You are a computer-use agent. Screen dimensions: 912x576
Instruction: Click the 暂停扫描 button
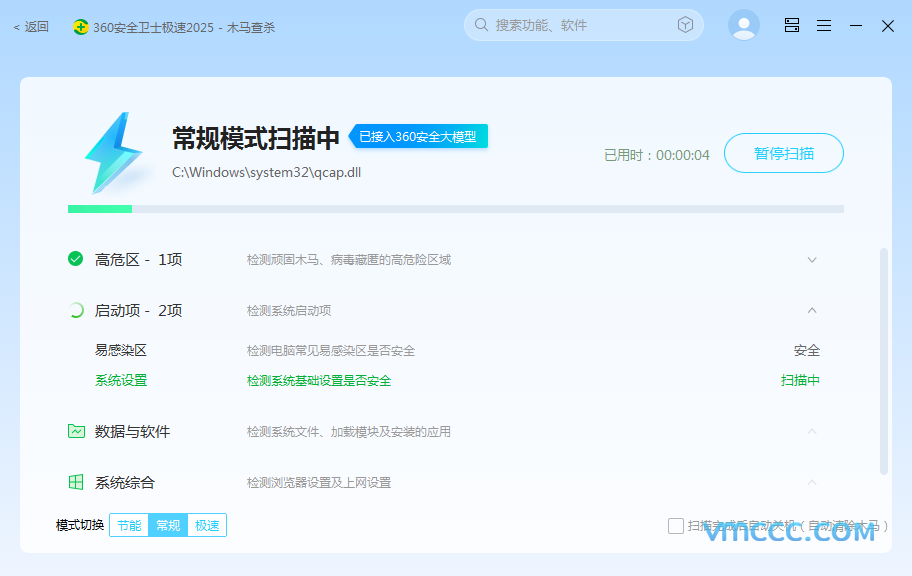pyautogui.click(x=784, y=153)
